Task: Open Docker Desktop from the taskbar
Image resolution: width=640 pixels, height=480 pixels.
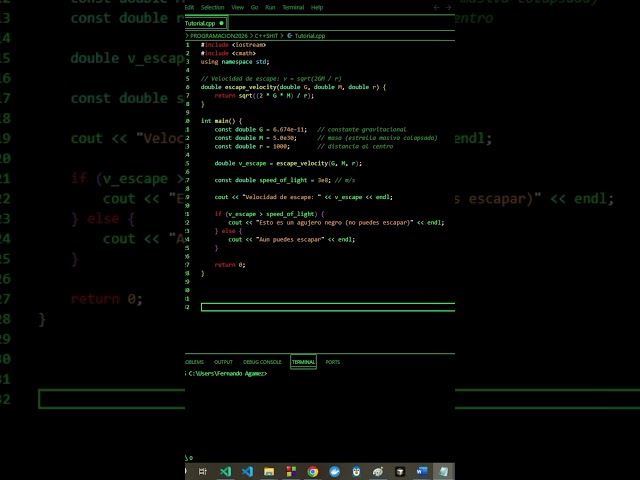Action: pyautogui.click(x=335, y=471)
